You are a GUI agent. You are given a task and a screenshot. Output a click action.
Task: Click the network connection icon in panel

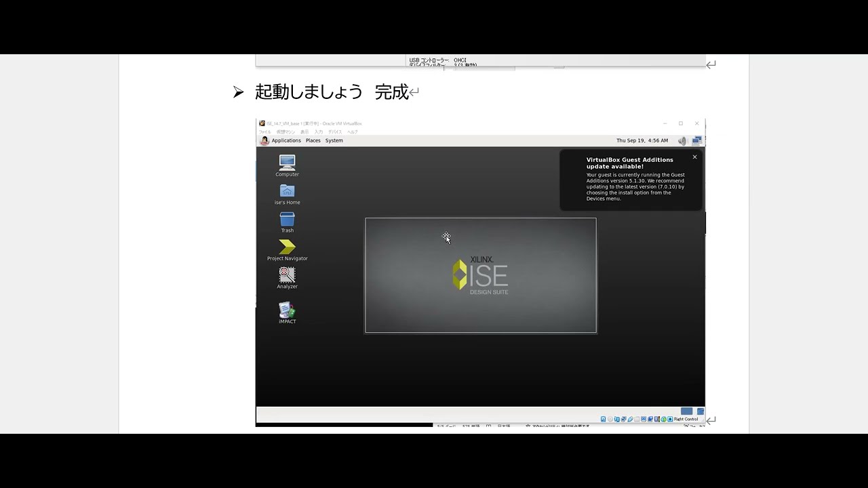click(696, 141)
